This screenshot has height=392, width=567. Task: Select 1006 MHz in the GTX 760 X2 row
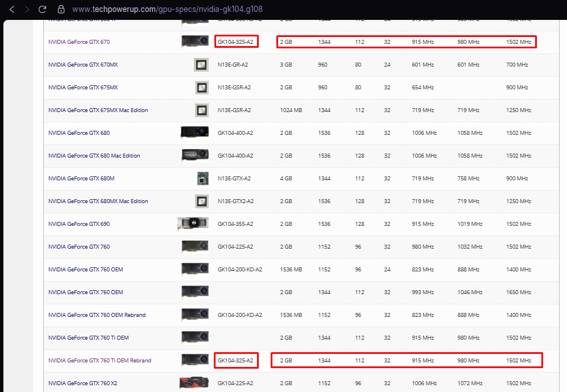(x=424, y=383)
